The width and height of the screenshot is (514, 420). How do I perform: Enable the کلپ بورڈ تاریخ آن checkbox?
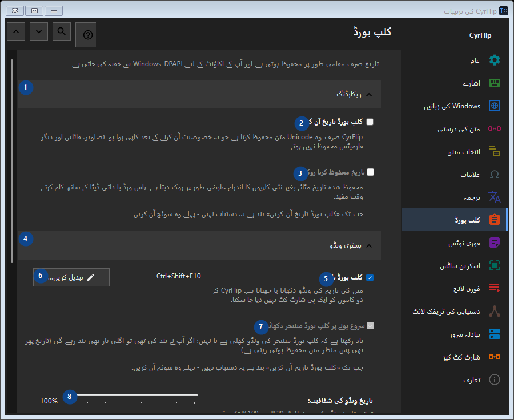click(370, 122)
